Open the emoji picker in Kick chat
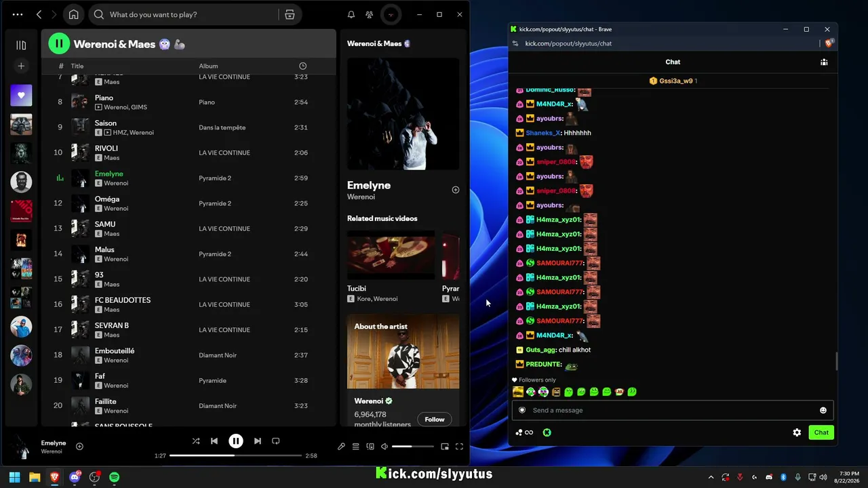868x488 pixels. point(823,410)
